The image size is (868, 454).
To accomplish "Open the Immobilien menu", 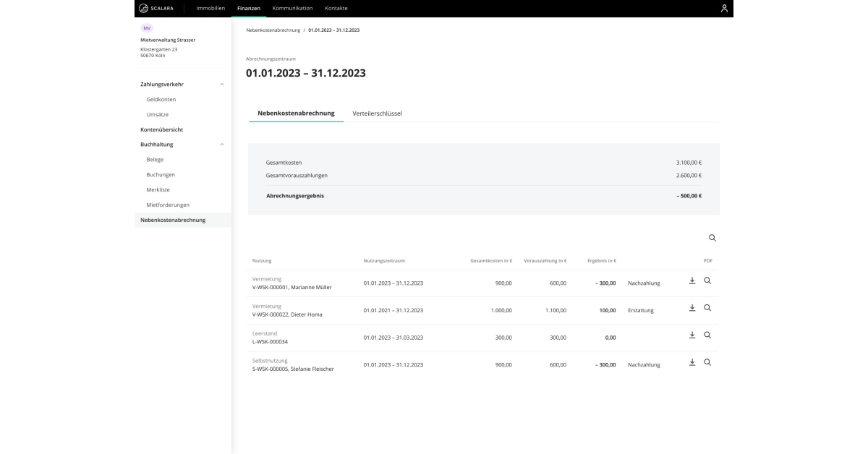I will [x=211, y=8].
